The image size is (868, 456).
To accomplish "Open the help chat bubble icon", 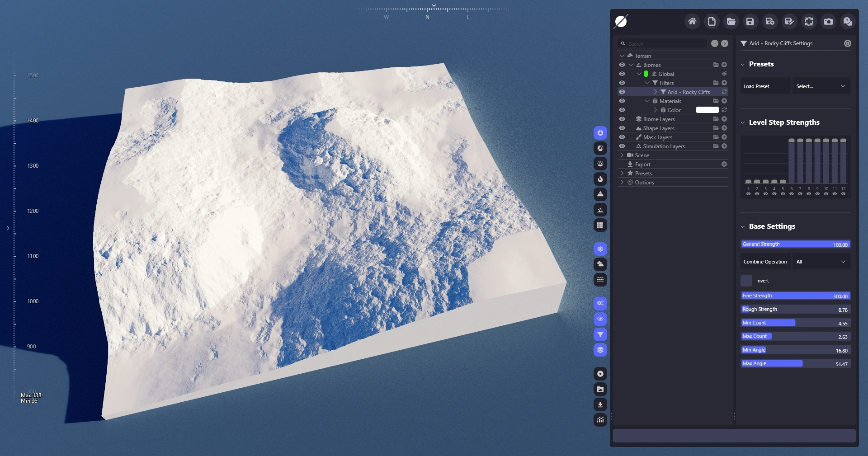I will click(848, 21).
